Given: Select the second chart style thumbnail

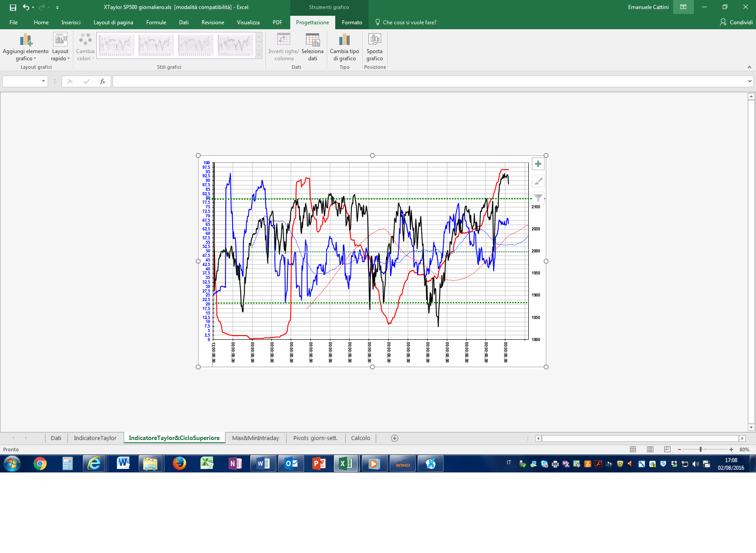Looking at the screenshot, I should [x=156, y=45].
